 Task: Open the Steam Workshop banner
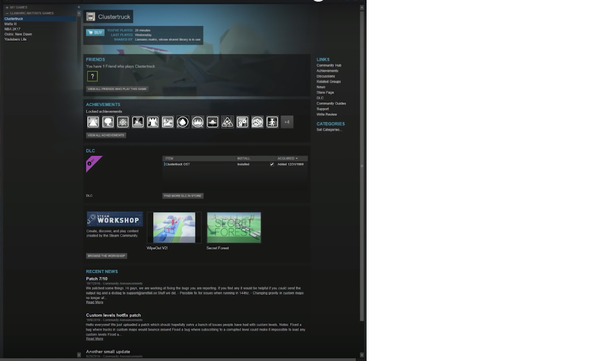tap(115, 219)
